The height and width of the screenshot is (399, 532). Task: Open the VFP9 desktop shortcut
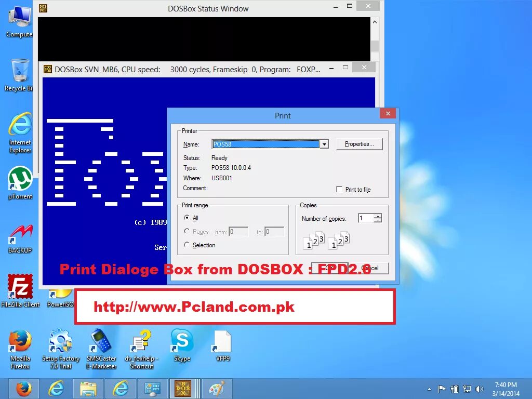point(222,346)
